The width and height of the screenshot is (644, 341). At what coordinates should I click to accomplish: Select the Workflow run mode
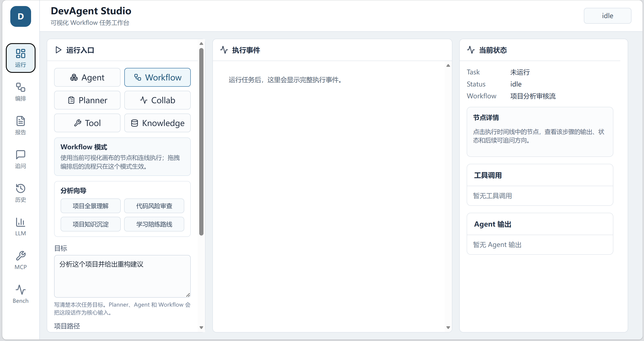[x=157, y=78]
